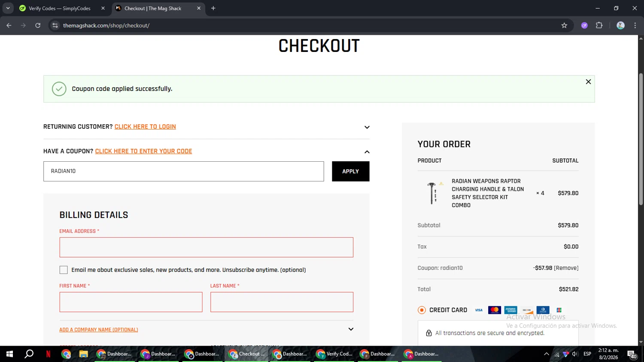The width and height of the screenshot is (644, 362).
Task: Apply the coupon with the APPLY button
Action: pyautogui.click(x=350, y=171)
